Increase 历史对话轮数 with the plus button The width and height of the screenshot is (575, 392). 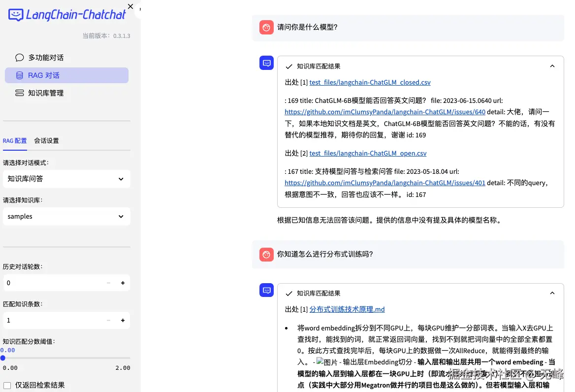(123, 283)
